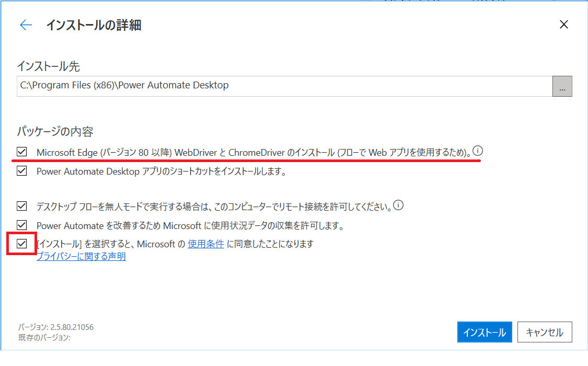Open the 使用条件 terms link
The width and height of the screenshot is (588, 366).
(x=206, y=244)
